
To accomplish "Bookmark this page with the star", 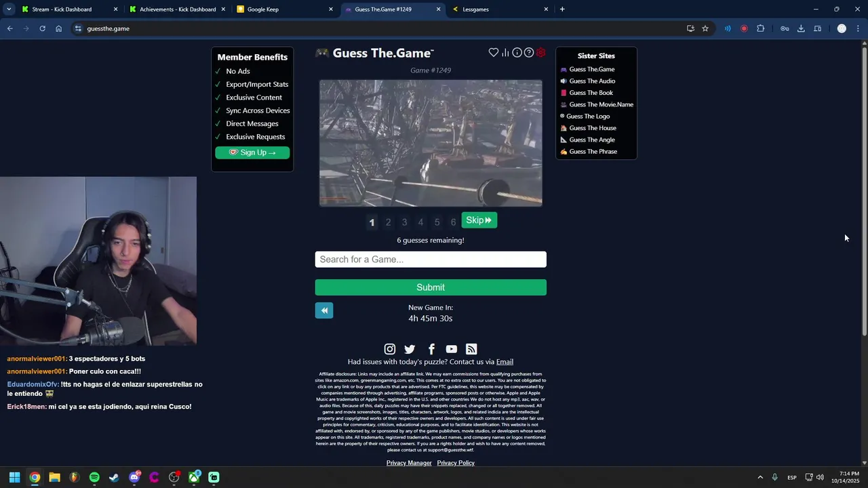I will pos(705,28).
